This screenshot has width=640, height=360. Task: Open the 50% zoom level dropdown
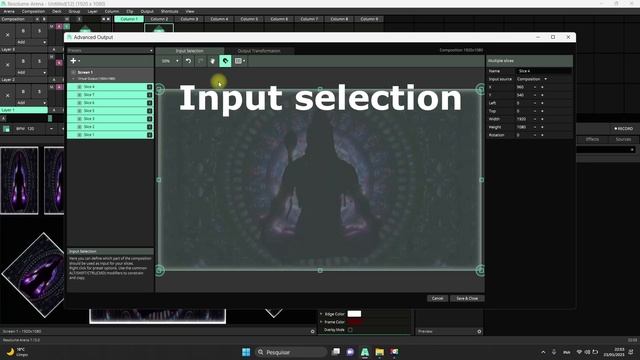[170, 61]
